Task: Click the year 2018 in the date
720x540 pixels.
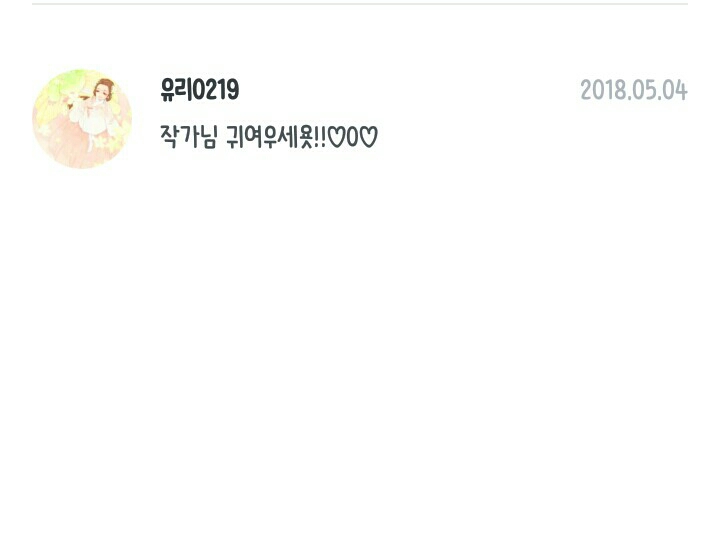Action: click(597, 90)
